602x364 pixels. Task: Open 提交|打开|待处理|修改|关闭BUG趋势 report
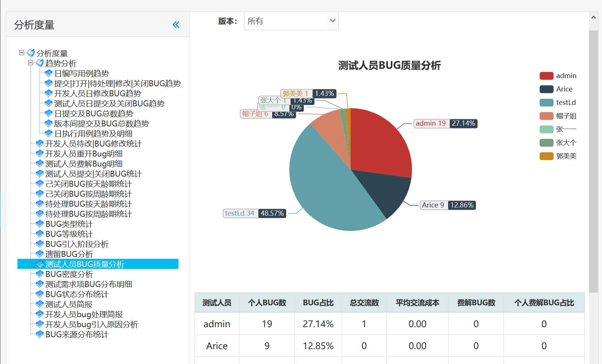click(x=117, y=83)
